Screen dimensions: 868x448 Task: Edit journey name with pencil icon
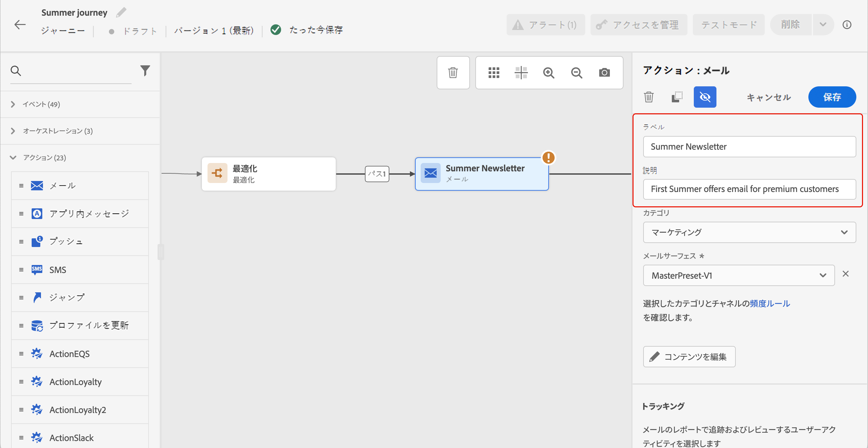tap(121, 12)
